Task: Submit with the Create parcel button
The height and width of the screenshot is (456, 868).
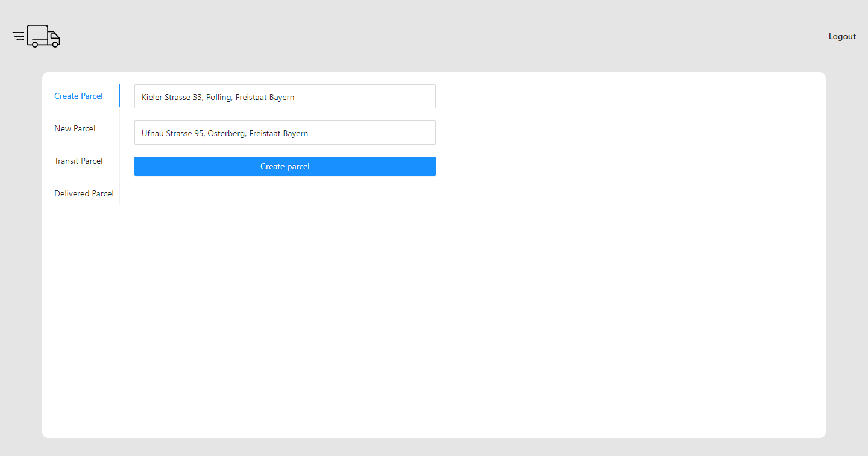Action: point(285,166)
